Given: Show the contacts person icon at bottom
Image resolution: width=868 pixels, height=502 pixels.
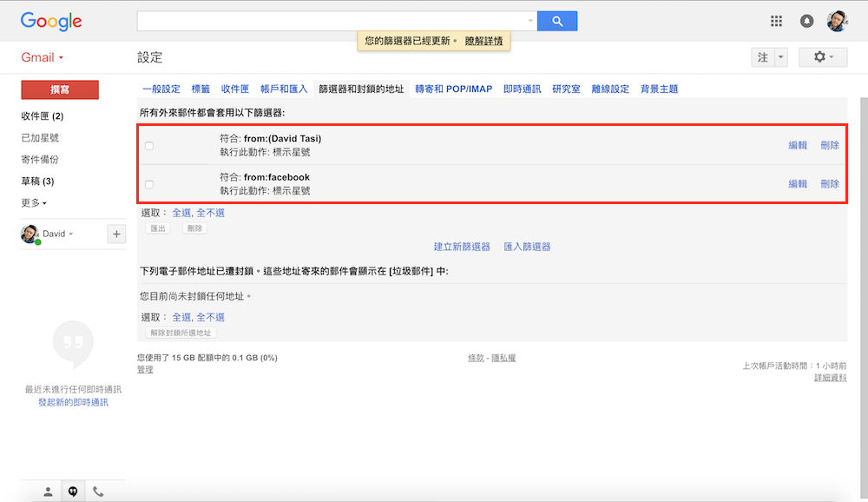Looking at the screenshot, I should pyautogui.click(x=48, y=492).
